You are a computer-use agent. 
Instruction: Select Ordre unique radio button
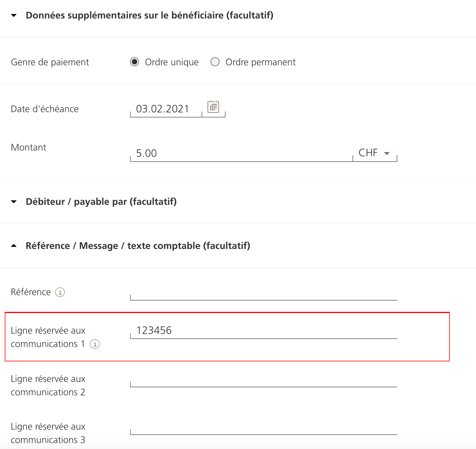pyautogui.click(x=135, y=62)
